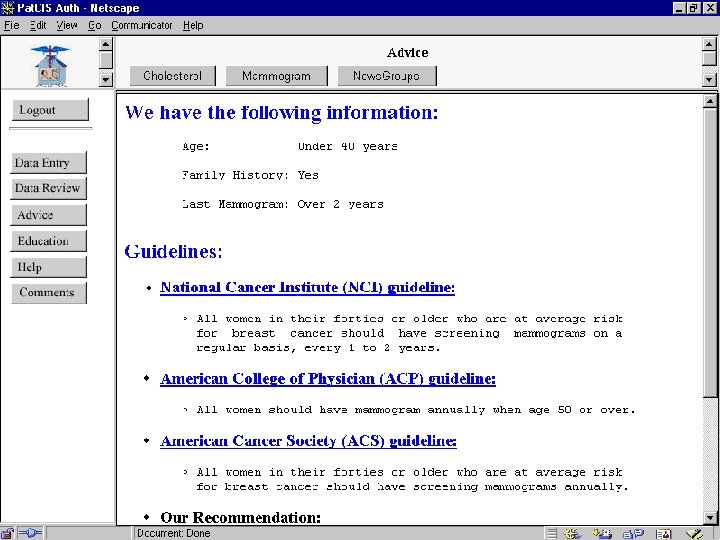The width and height of the screenshot is (720, 540).
Task: Follow the American Cancer Society (ACS) guideline link
Action: coord(308,441)
